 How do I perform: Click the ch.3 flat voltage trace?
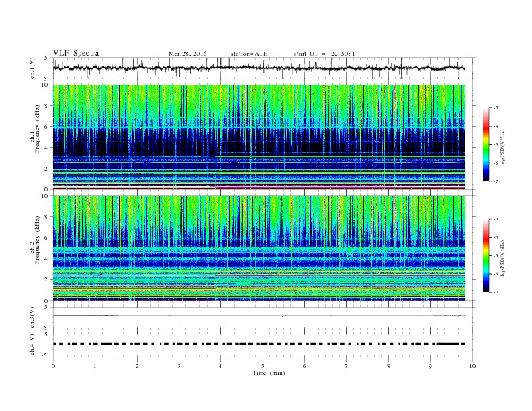[259, 316]
